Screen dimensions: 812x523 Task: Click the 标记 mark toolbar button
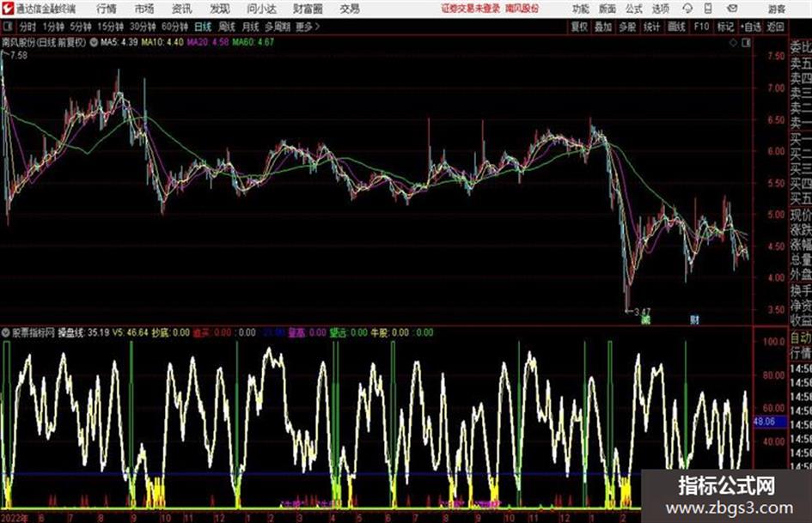pyautogui.click(x=725, y=27)
